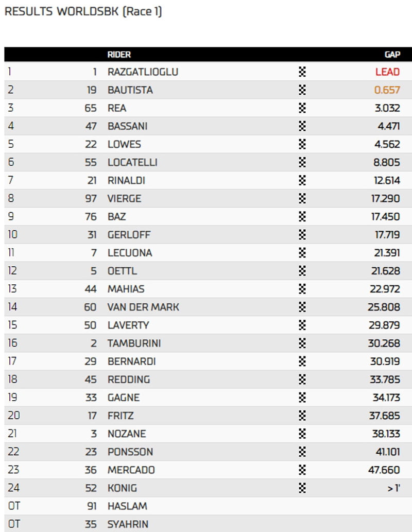Image resolution: width=412 pixels, height=532 pixels.
Task: Click the finish flag icon beside Rea
Action: coord(302,108)
